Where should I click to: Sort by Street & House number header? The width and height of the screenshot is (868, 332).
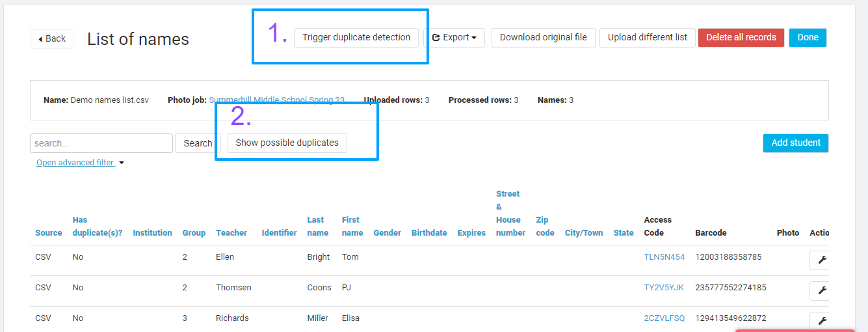point(510,214)
